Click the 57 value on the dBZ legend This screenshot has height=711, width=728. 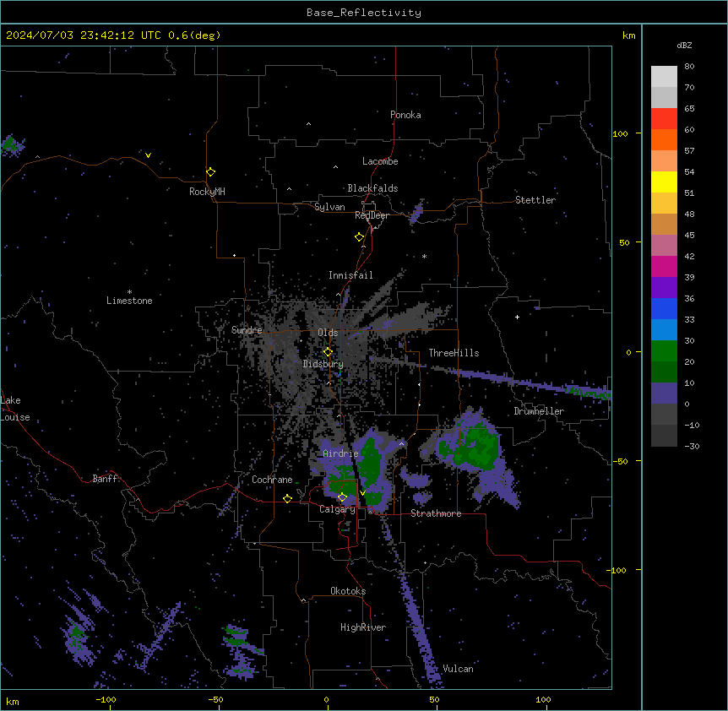pyautogui.click(x=689, y=151)
